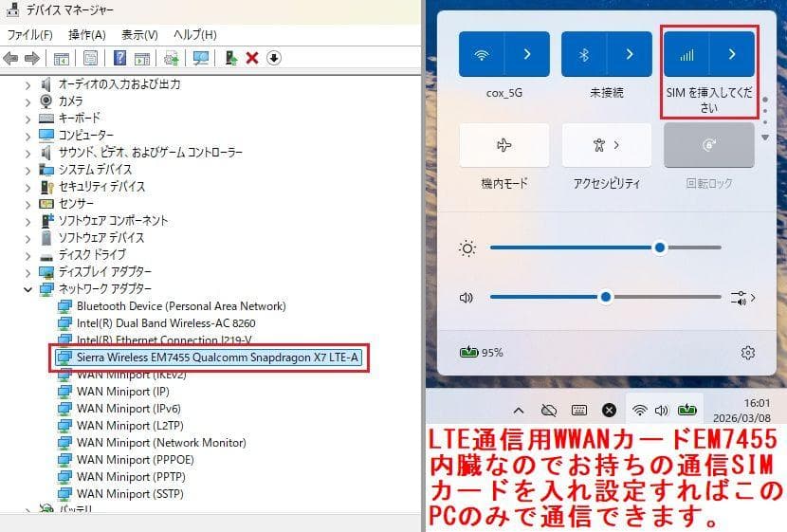Open Wi-Fi network list chevron
787x532 pixels.
pos(527,54)
